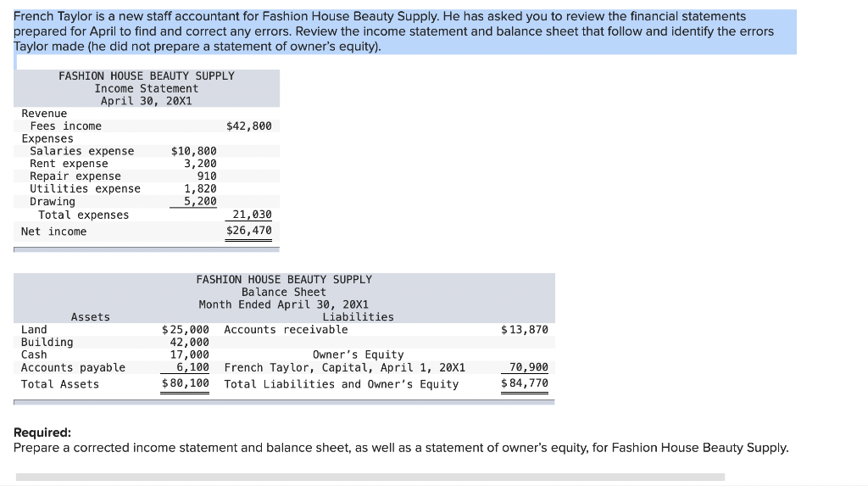Click the Balance Sheet heading

click(283, 292)
